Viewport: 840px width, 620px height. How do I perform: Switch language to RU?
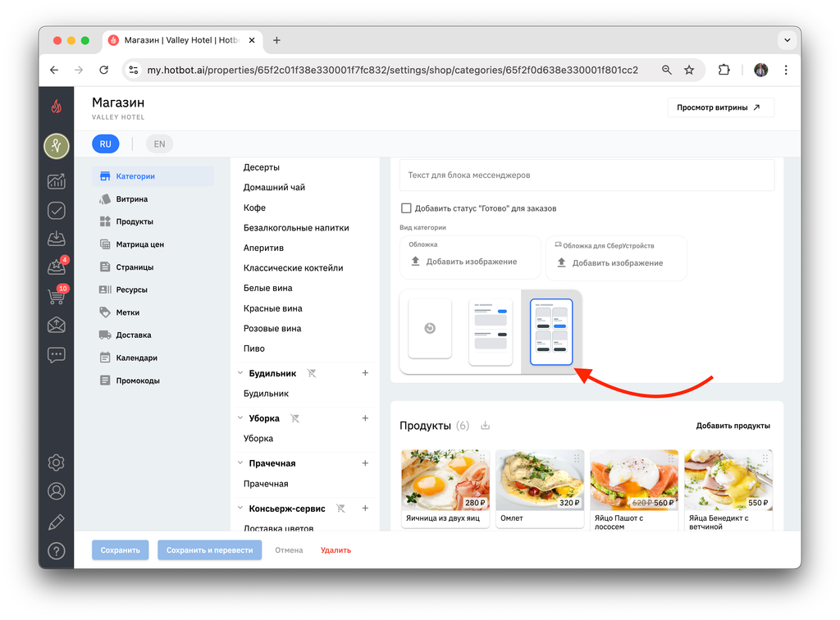106,144
